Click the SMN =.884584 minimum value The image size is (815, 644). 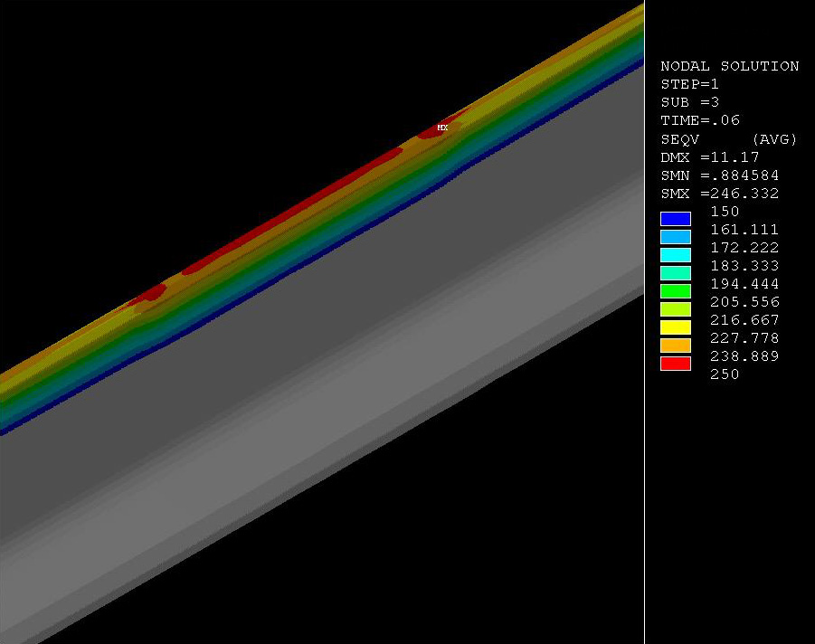(719, 175)
